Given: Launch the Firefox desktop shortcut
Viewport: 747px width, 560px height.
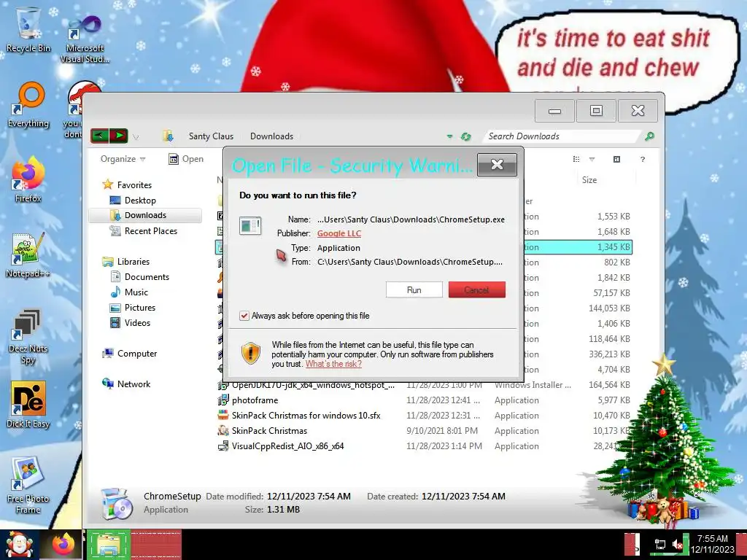Looking at the screenshot, I should (28, 180).
